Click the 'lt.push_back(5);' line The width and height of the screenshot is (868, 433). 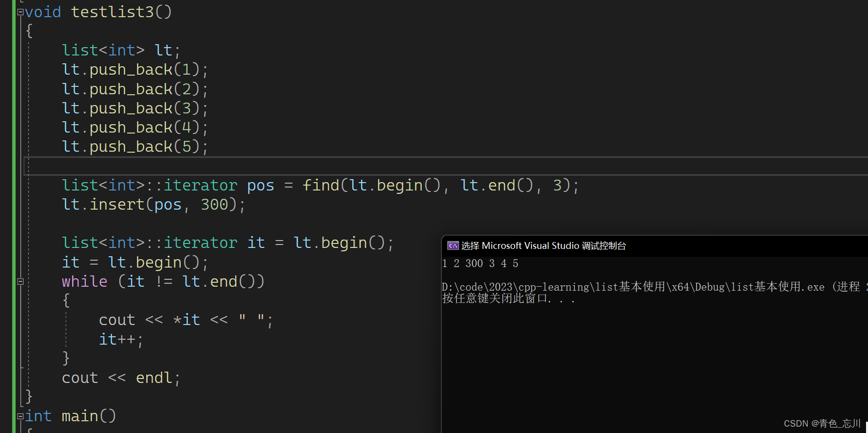click(135, 147)
